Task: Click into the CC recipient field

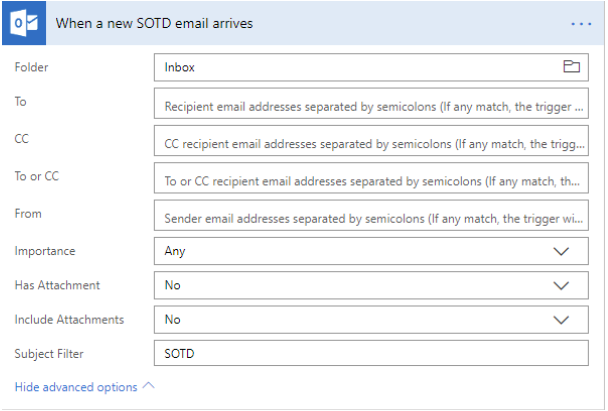Action: [371, 141]
